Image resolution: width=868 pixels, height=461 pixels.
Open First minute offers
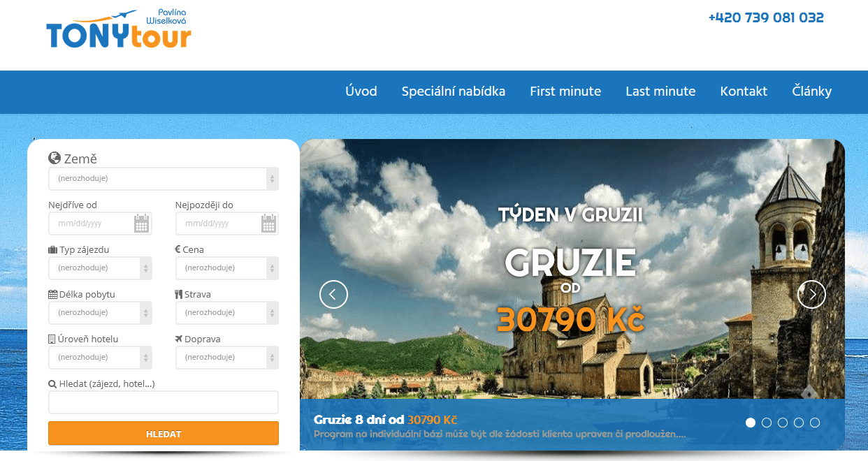click(565, 92)
